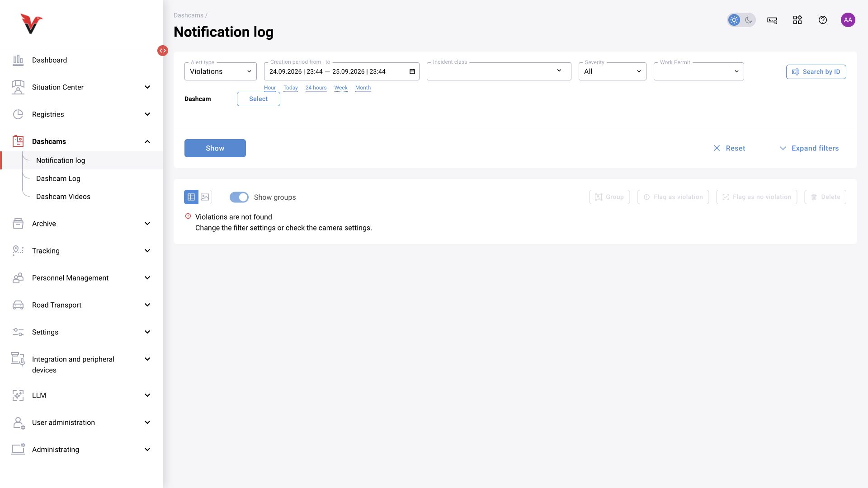Reset the filters
This screenshot has width=868, height=488.
click(729, 148)
